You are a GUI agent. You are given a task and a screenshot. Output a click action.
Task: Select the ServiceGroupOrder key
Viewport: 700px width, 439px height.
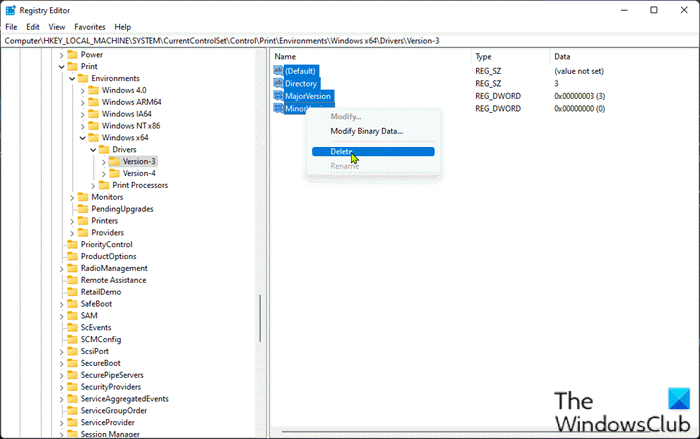click(x=114, y=410)
